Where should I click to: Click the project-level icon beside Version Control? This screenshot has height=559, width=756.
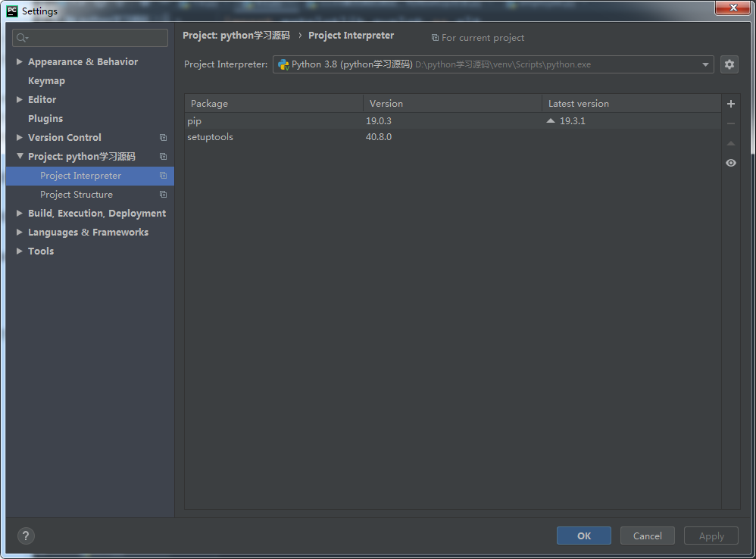coord(163,138)
